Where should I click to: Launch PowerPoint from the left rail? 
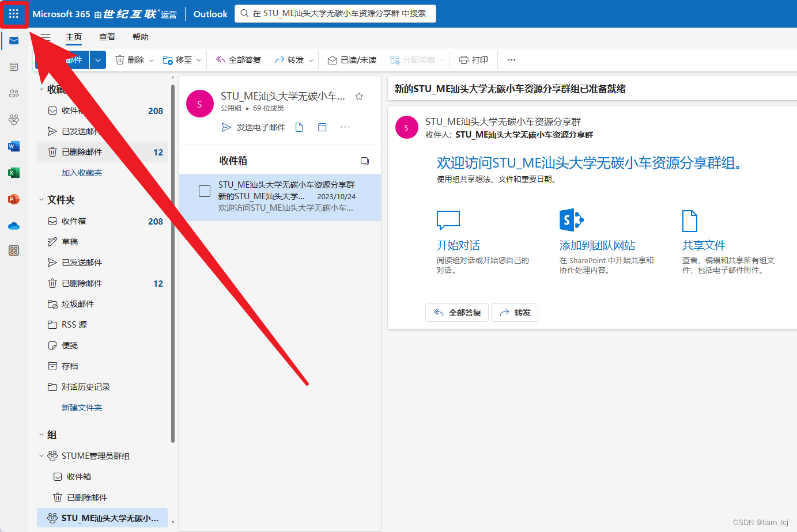tap(14, 199)
